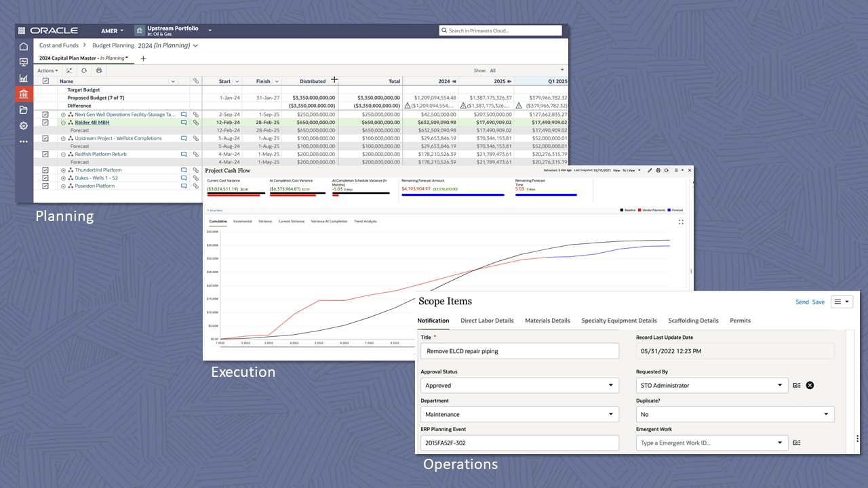Click the Save link in Scope Items
868x488 pixels.
(818, 302)
